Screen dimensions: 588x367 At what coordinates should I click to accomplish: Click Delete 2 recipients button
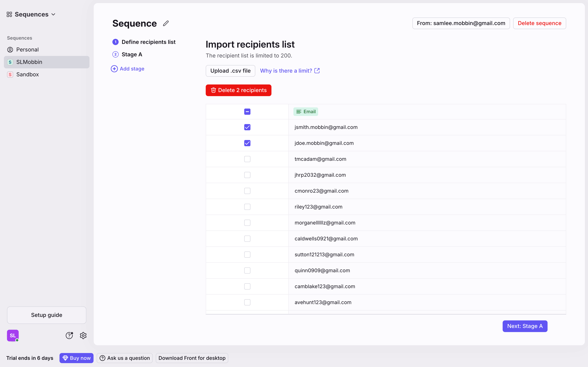pos(238,90)
